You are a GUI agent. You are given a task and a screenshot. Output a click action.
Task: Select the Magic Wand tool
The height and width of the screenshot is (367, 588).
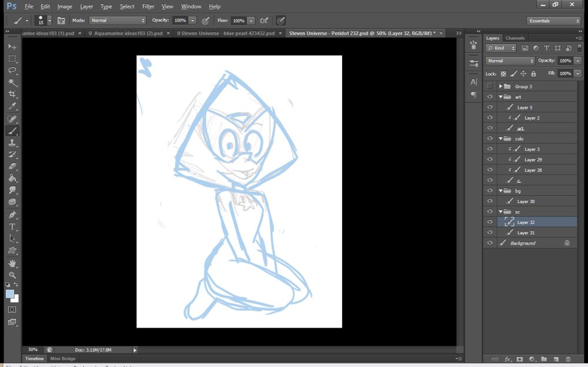coord(12,82)
